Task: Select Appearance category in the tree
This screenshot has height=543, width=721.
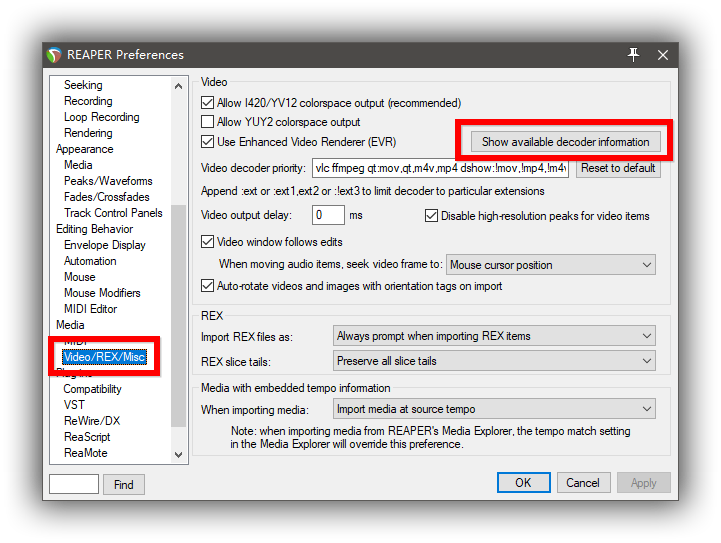Action: pyautogui.click(x=85, y=149)
